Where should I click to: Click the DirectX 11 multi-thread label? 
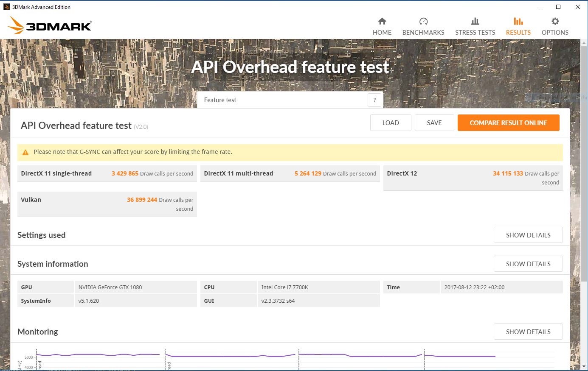tap(238, 173)
